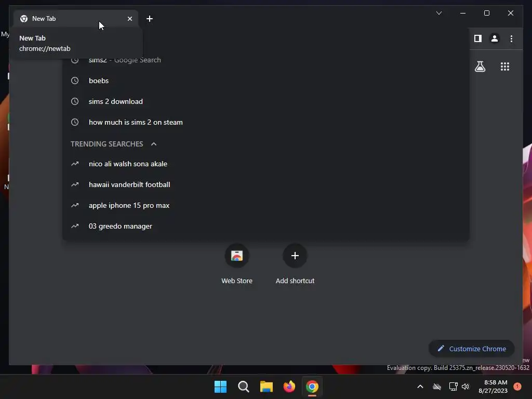Viewport: 532px width, 399px height.
Task: Open the network status tray icon
Action: [x=453, y=387]
